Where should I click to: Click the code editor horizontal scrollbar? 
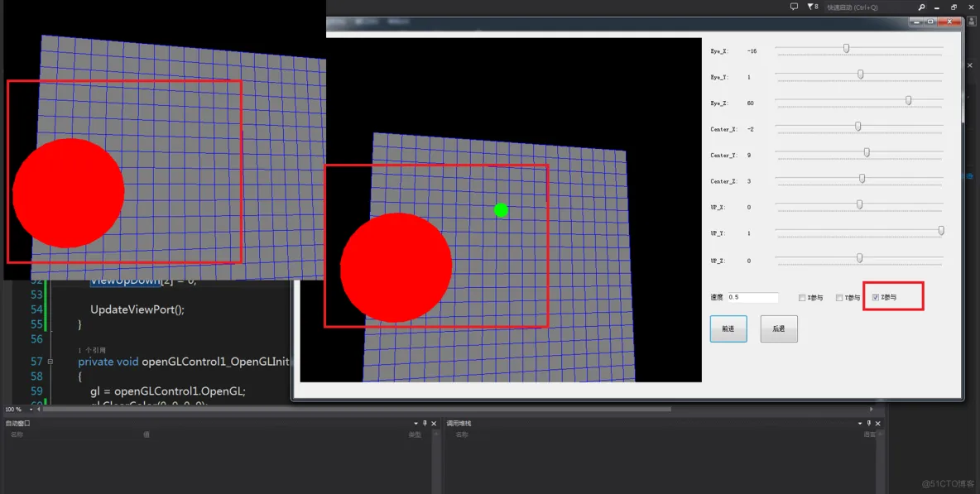[356, 410]
